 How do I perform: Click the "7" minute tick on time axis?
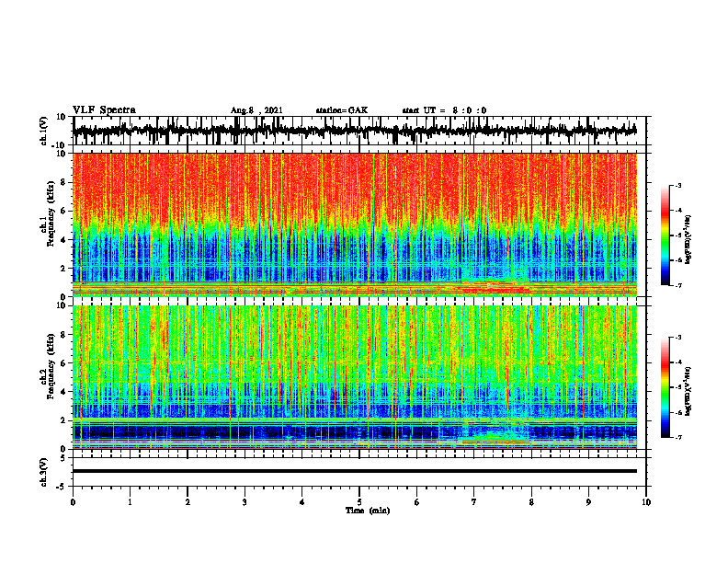pos(474,502)
